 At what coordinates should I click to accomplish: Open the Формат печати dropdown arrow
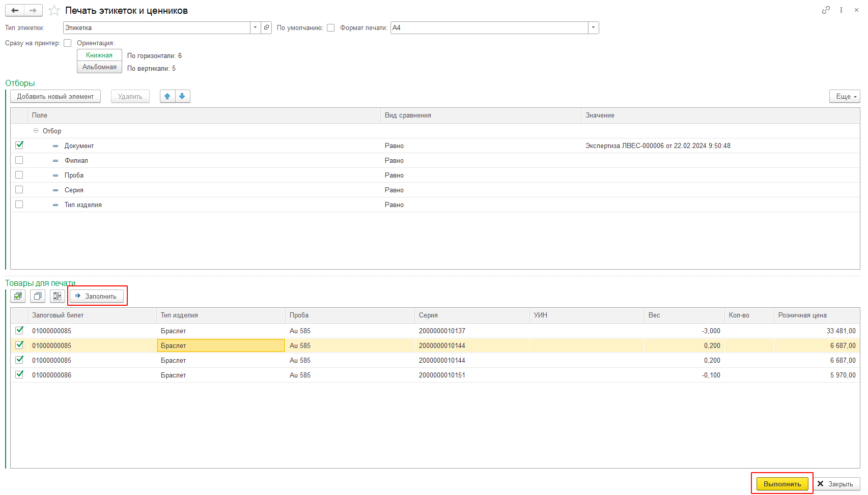[x=594, y=27]
